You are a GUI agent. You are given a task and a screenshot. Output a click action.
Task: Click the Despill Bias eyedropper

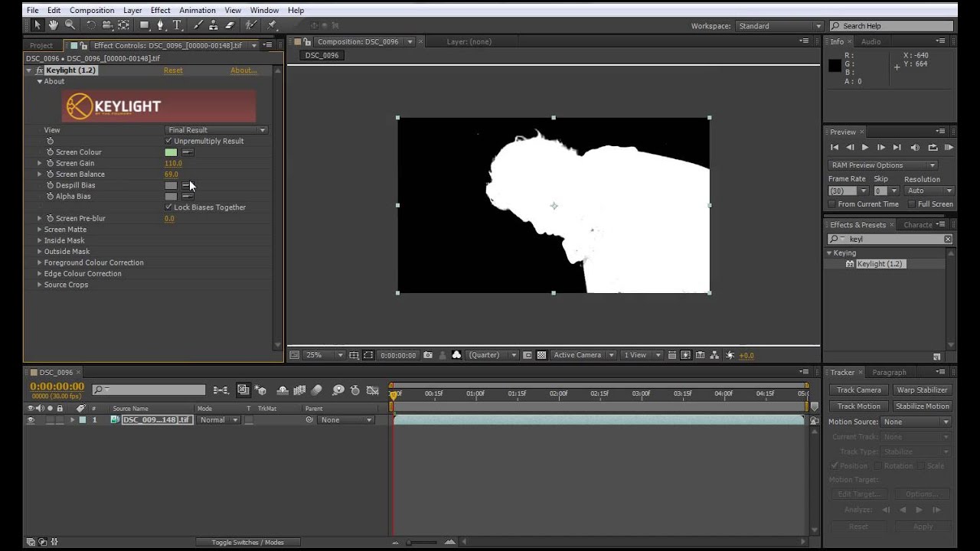click(188, 185)
